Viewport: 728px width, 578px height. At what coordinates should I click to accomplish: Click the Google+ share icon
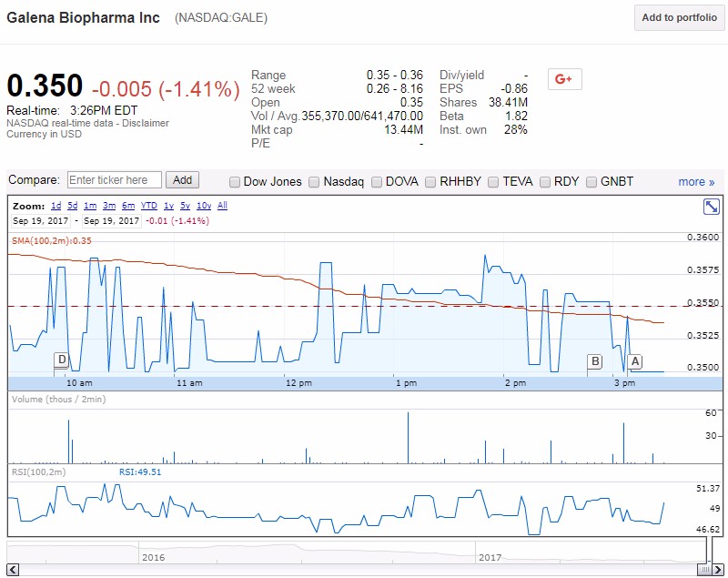click(x=564, y=79)
